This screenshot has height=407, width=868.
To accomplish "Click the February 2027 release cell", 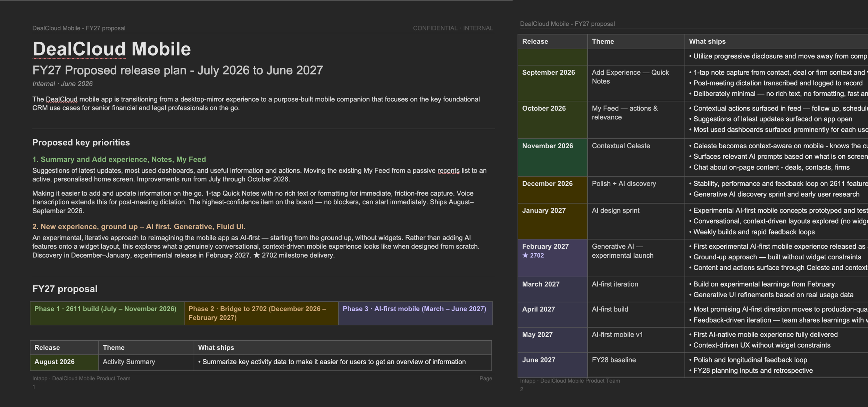I will pyautogui.click(x=552, y=258).
